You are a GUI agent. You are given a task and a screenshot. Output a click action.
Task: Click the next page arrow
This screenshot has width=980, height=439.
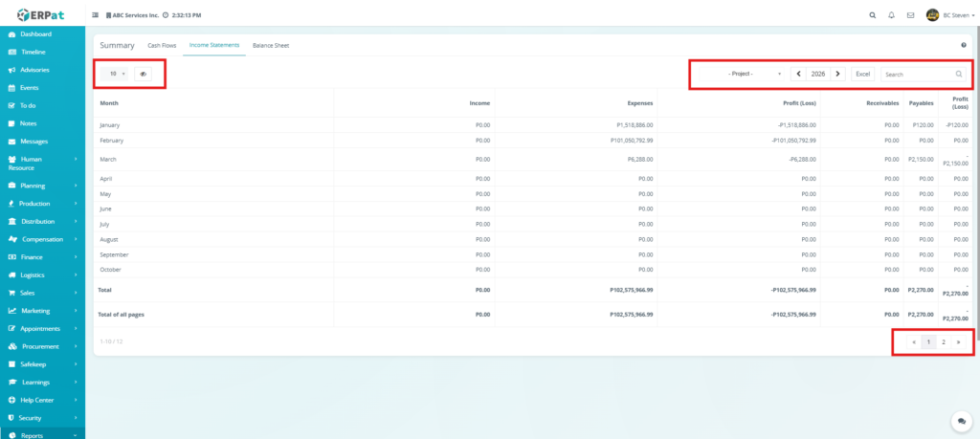[958, 342]
